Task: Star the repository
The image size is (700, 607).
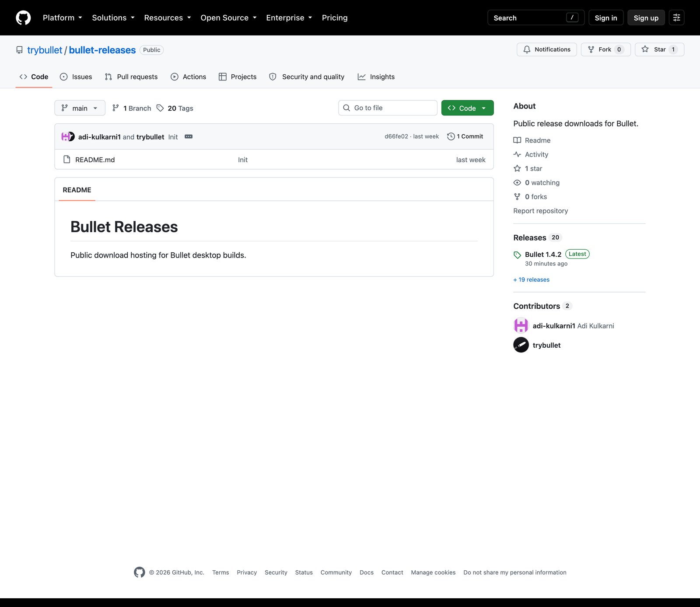Action: (x=659, y=49)
